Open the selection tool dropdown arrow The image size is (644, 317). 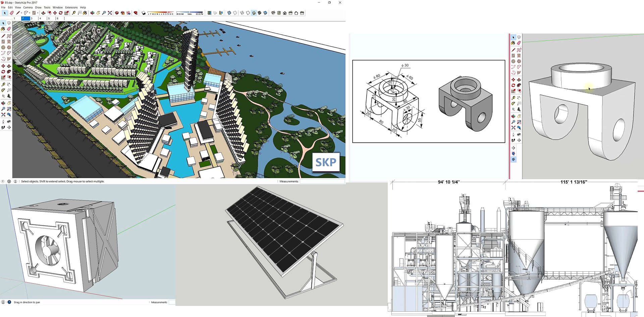coord(8,13)
